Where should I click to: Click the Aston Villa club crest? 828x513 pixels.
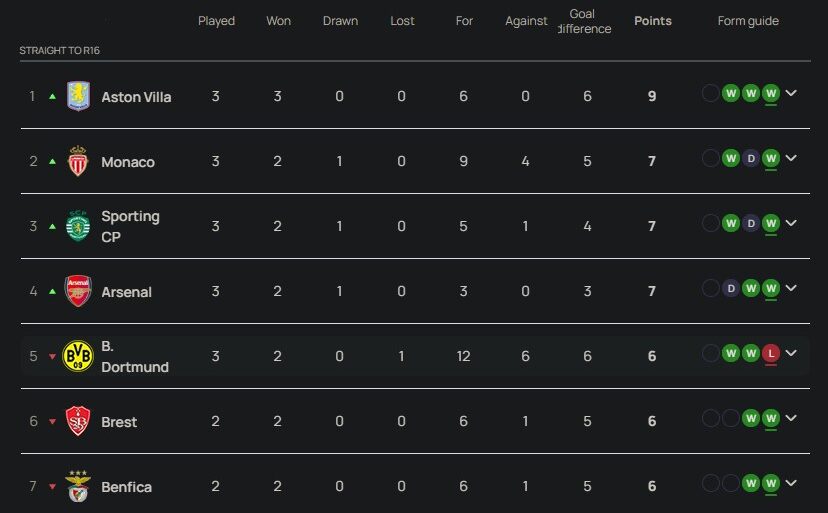(78, 97)
